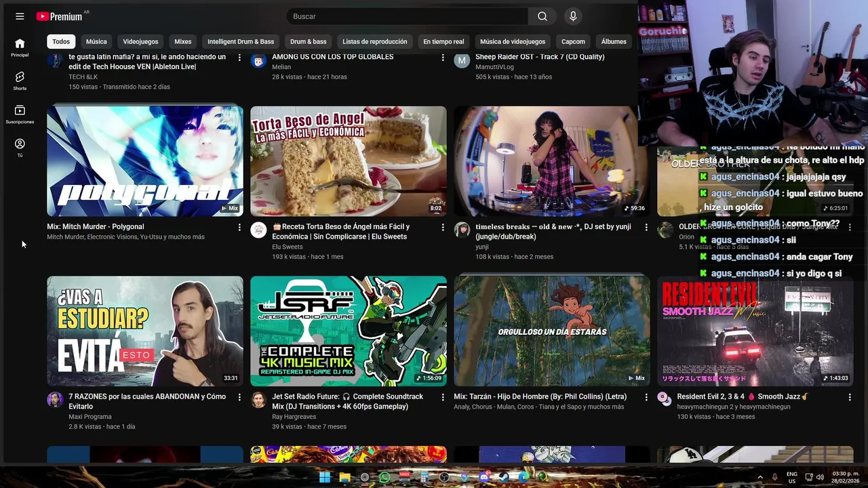Select the Mixes filter chip
Image resolution: width=868 pixels, height=488 pixels.
pyautogui.click(x=183, y=41)
